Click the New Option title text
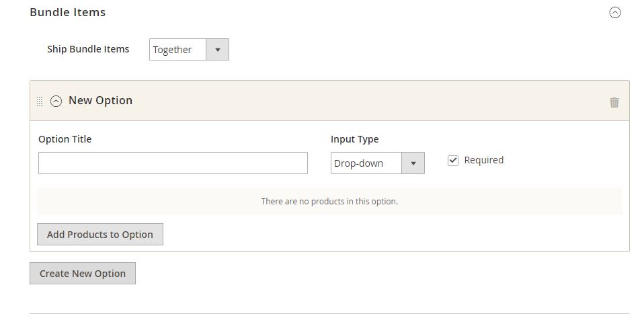The height and width of the screenshot is (320, 644). pyautogui.click(x=101, y=101)
